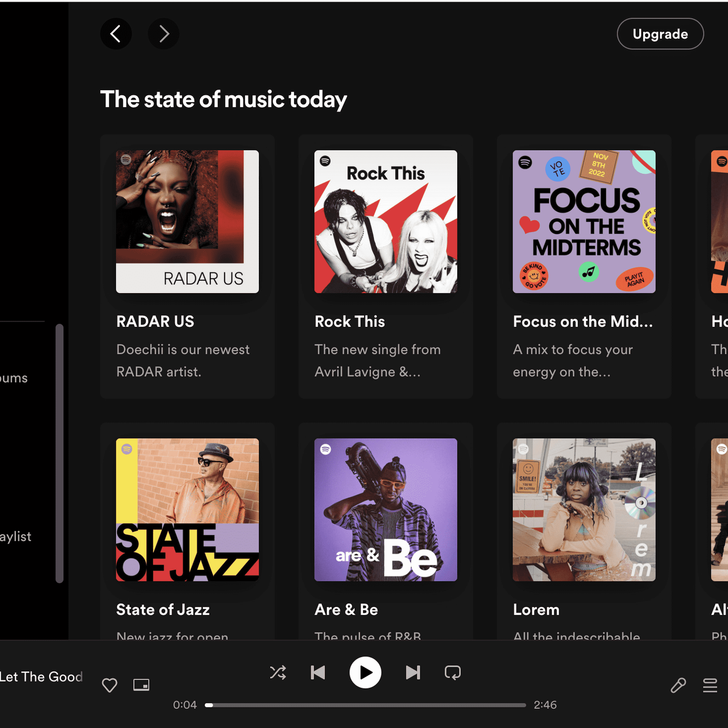Skip to next track
Image resolution: width=728 pixels, height=728 pixels.
coord(413,672)
